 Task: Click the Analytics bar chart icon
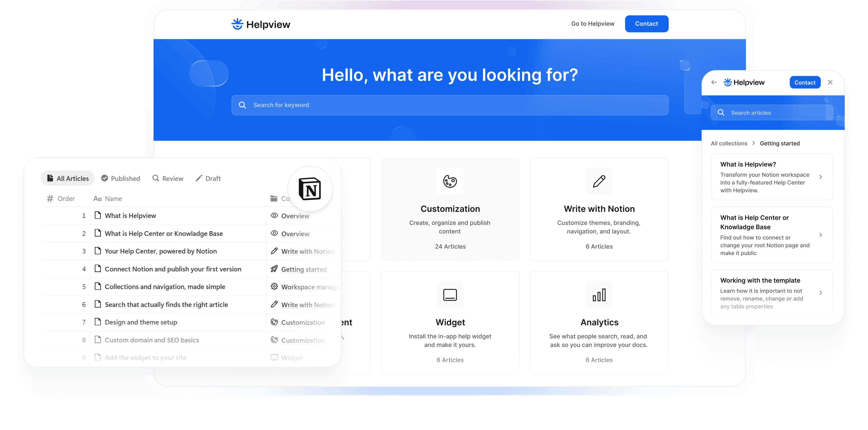[x=599, y=295]
